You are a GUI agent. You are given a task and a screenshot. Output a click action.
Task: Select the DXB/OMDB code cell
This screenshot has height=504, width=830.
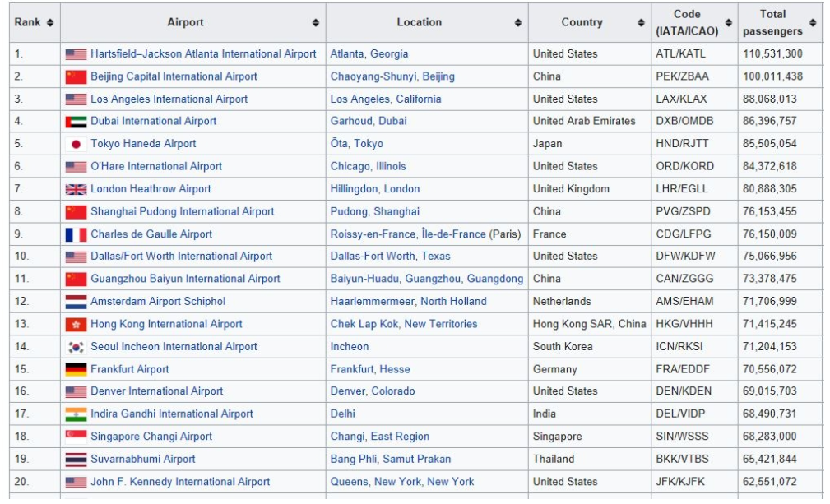click(694, 121)
